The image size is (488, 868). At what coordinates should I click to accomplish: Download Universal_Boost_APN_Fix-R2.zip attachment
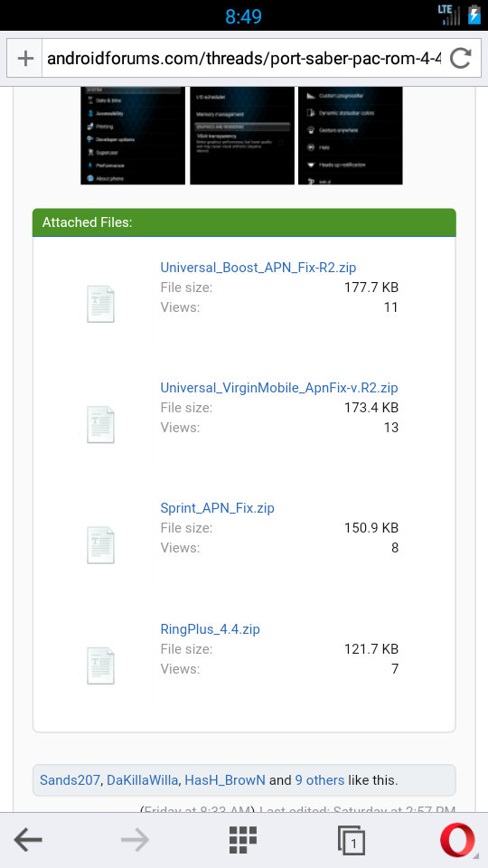258,268
